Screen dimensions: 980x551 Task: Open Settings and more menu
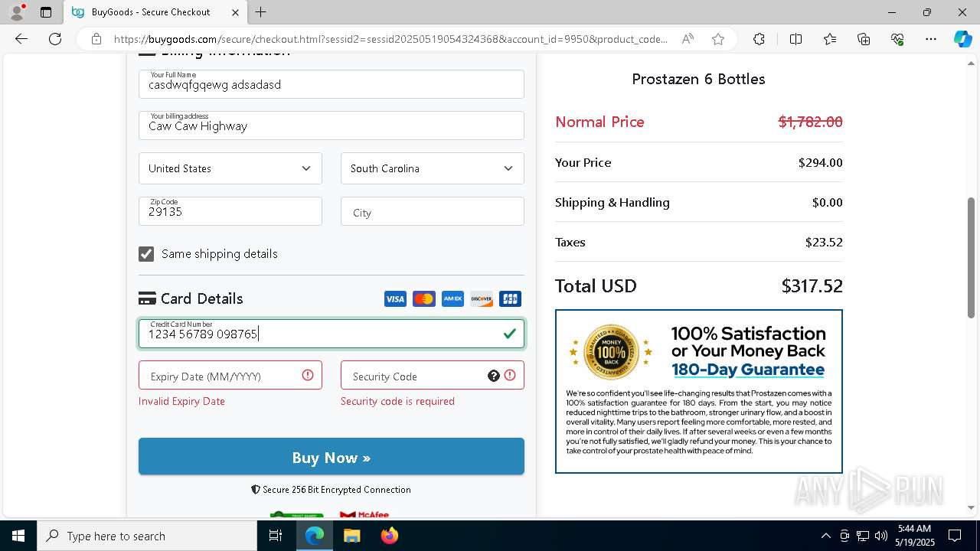coord(931,39)
